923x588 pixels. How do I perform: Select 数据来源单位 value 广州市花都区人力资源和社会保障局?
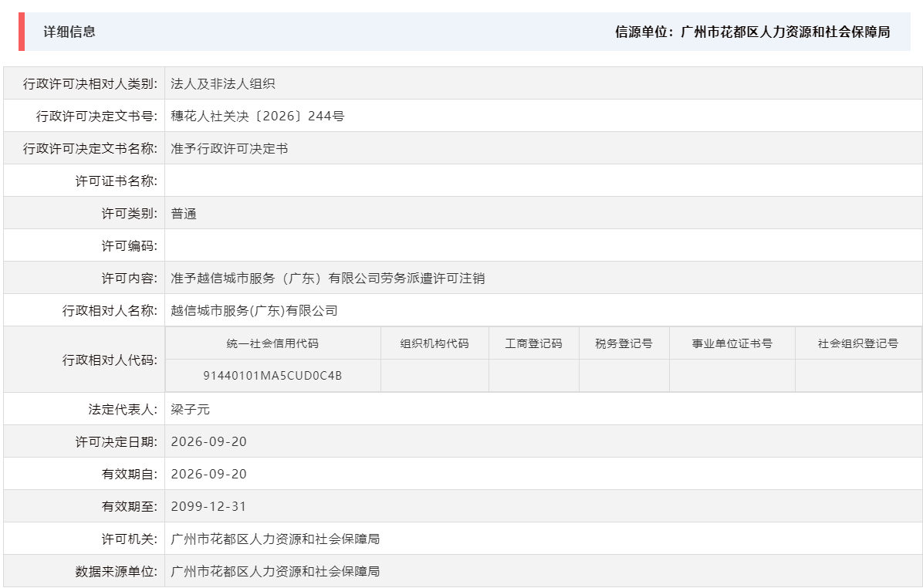(275, 571)
